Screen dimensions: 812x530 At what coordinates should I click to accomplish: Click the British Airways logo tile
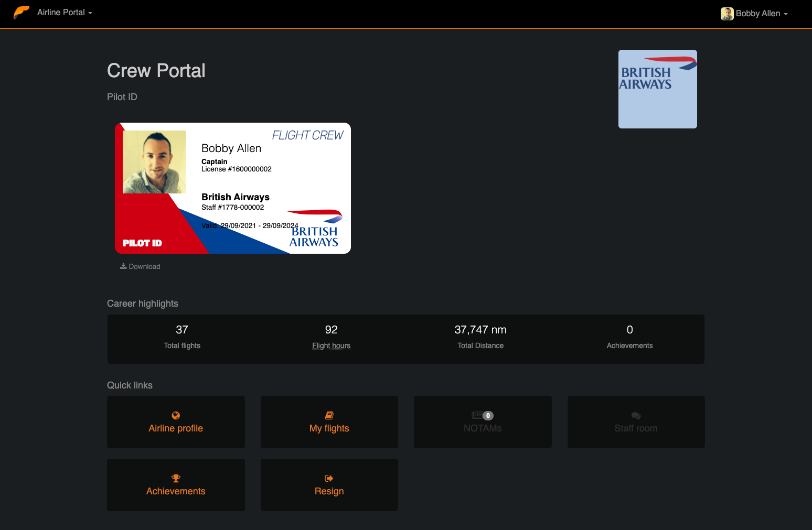pos(658,89)
